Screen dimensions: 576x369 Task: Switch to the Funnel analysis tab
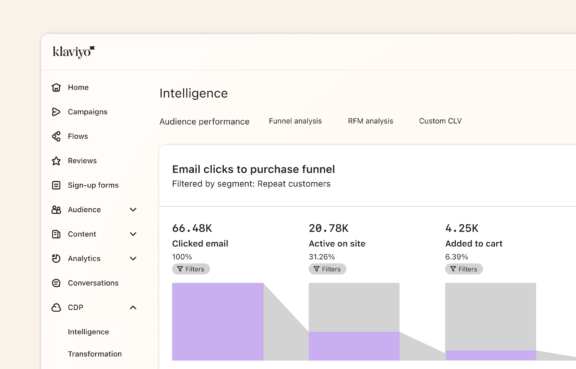tap(295, 121)
